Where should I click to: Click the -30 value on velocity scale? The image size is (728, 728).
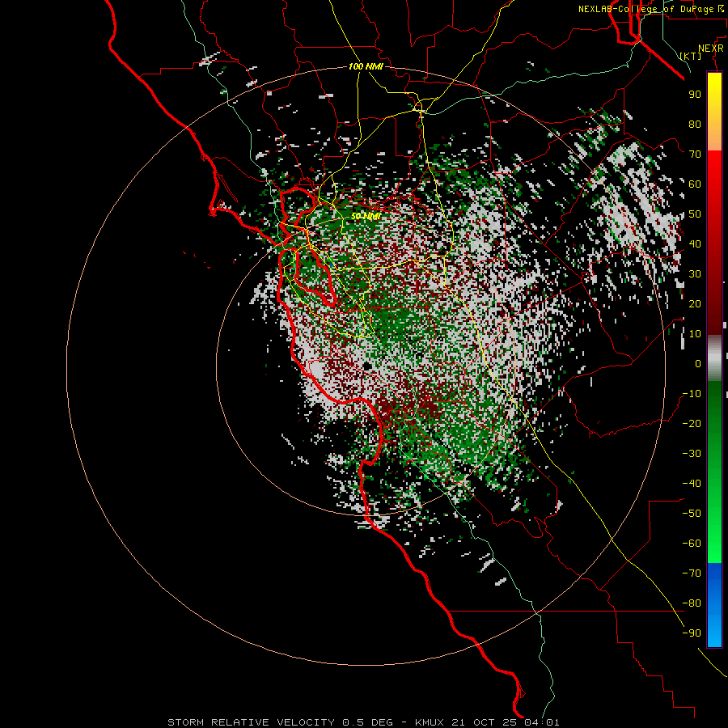click(692, 454)
